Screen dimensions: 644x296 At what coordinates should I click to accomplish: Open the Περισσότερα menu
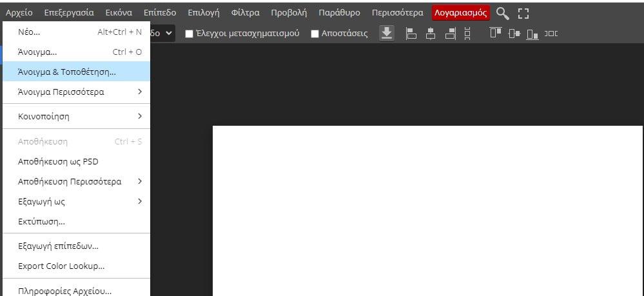coord(398,13)
